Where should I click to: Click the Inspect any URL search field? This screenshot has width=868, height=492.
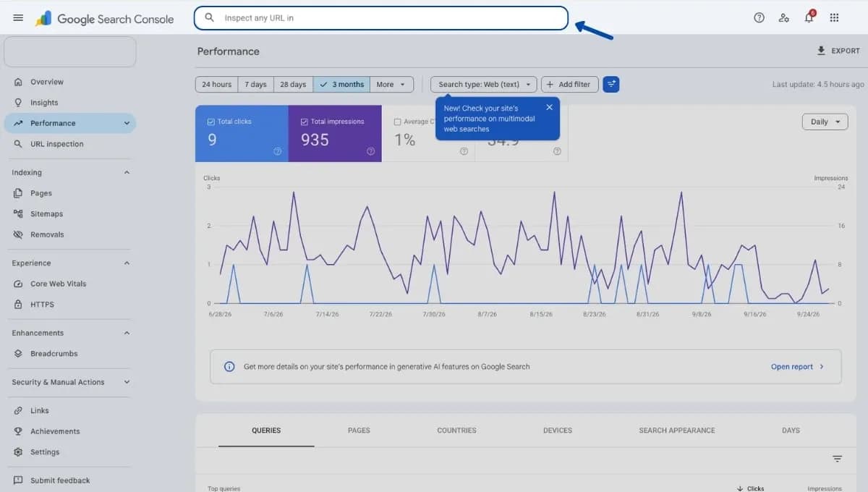[x=380, y=18]
